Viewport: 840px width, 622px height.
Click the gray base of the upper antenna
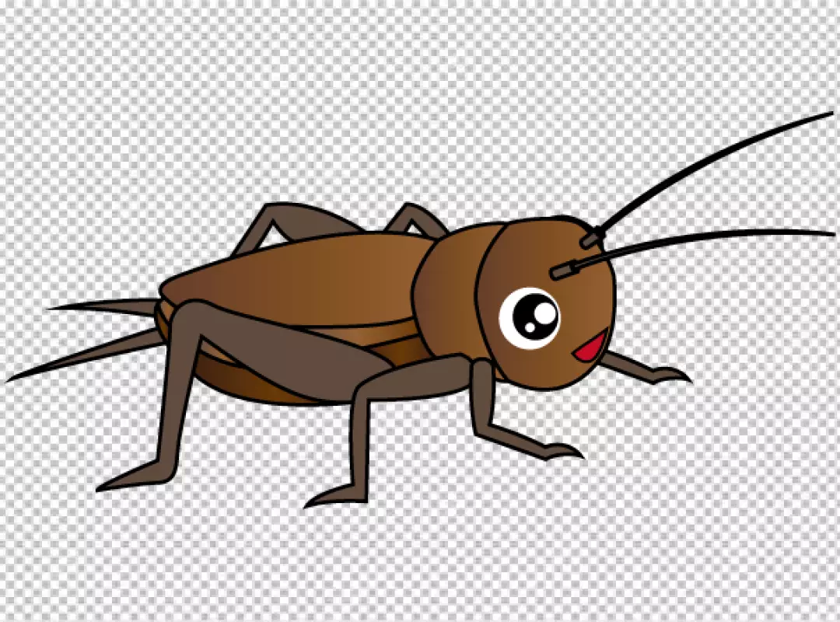[591, 236]
